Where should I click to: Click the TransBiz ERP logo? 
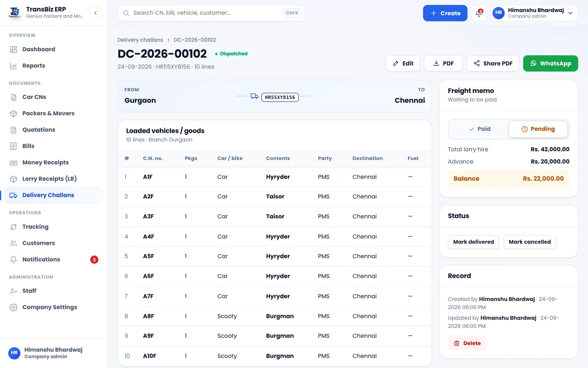[x=15, y=13]
